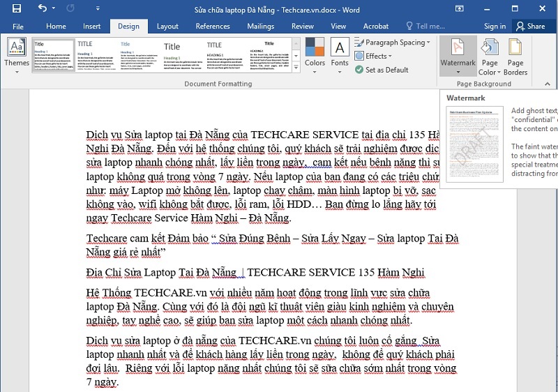Switch to the Home tab
Screen dimensions: 558x392
(x=56, y=27)
